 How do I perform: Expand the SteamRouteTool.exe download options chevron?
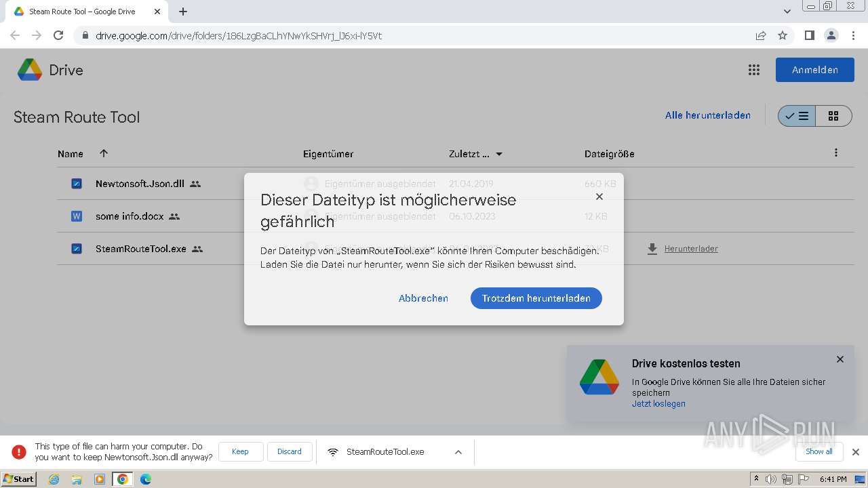coord(458,452)
